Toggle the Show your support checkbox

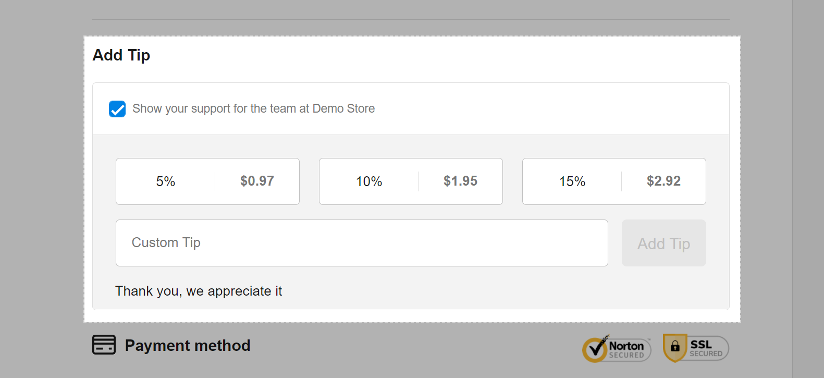coord(117,109)
